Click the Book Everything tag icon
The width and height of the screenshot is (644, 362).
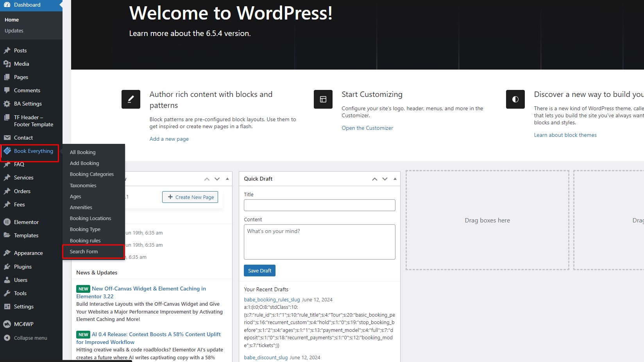tap(7, 151)
